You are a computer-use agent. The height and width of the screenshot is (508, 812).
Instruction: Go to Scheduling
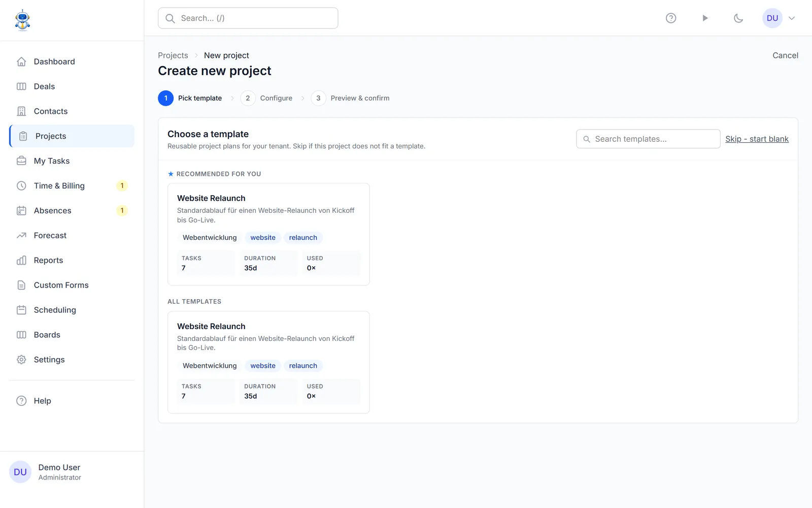click(72, 310)
